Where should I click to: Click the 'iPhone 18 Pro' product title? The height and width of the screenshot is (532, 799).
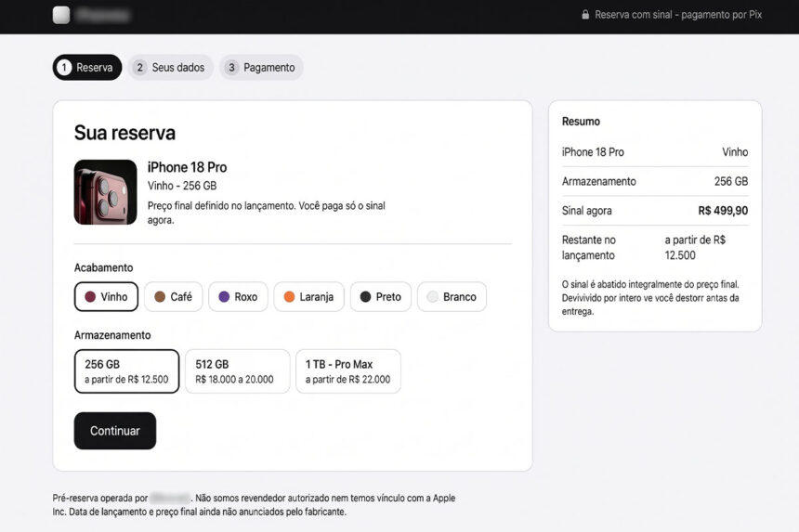pyautogui.click(x=187, y=167)
